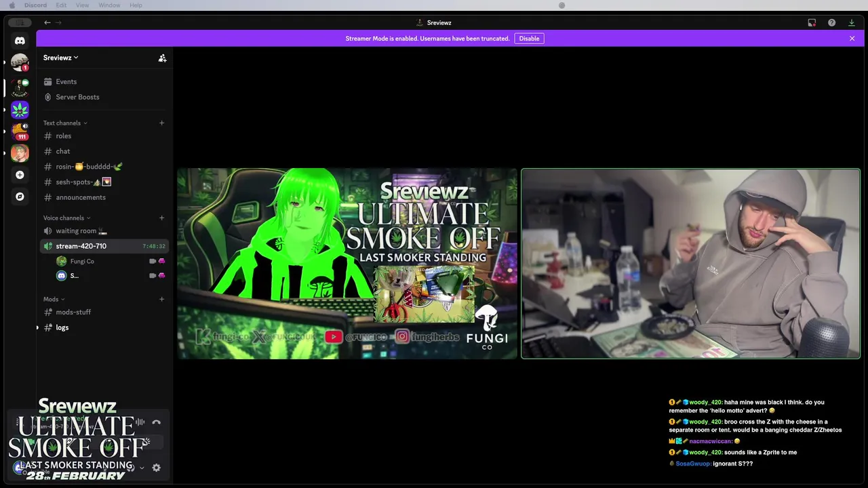
Task: Add a server with plus icon
Action: (20, 175)
